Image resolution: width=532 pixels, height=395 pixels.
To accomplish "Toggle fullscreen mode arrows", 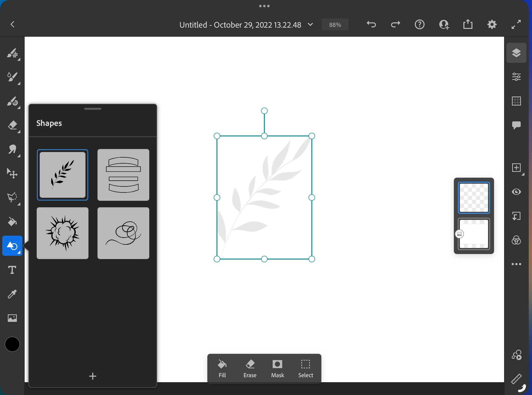I will pyautogui.click(x=516, y=24).
